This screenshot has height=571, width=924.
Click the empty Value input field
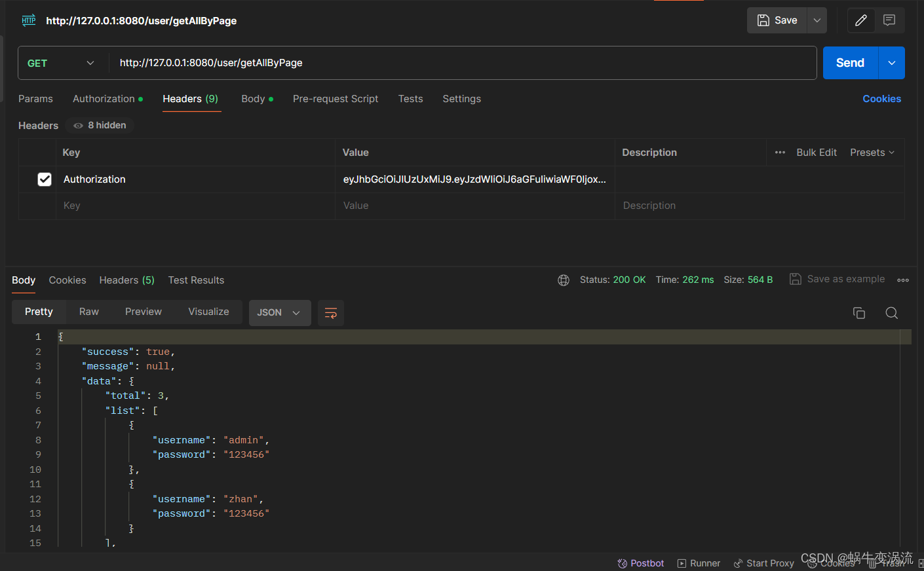click(475, 206)
